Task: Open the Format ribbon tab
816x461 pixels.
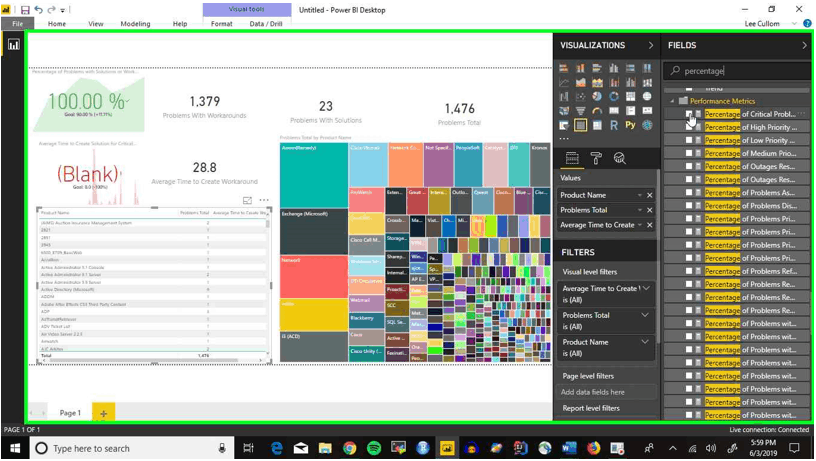Action: [x=221, y=23]
